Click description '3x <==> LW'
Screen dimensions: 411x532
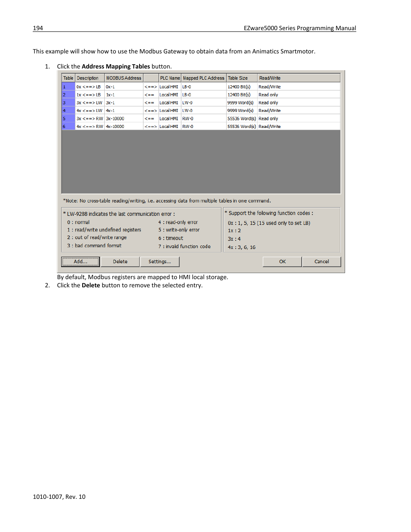tap(89, 103)
